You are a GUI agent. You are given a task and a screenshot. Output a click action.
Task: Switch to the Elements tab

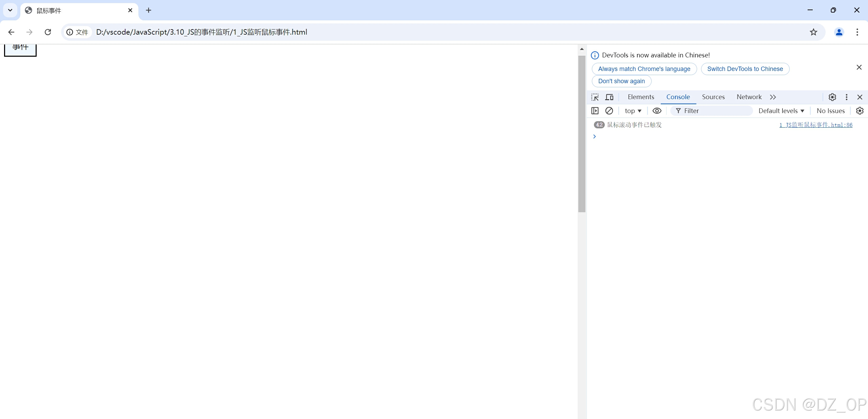(641, 97)
